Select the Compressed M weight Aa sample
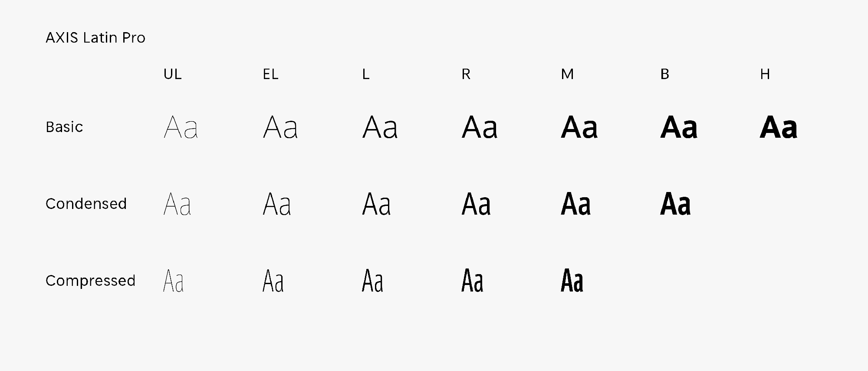Viewport: 868px width, 371px height. pyautogui.click(x=572, y=281)
